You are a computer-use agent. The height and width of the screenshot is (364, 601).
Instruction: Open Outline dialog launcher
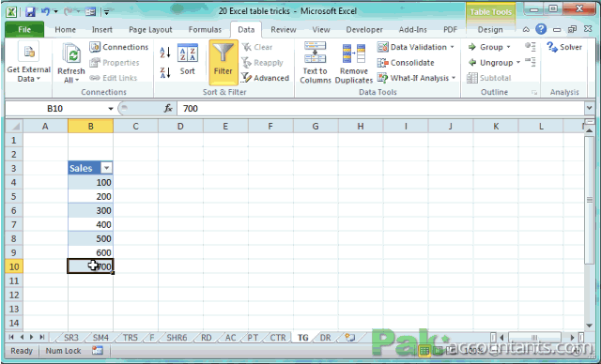534,92
